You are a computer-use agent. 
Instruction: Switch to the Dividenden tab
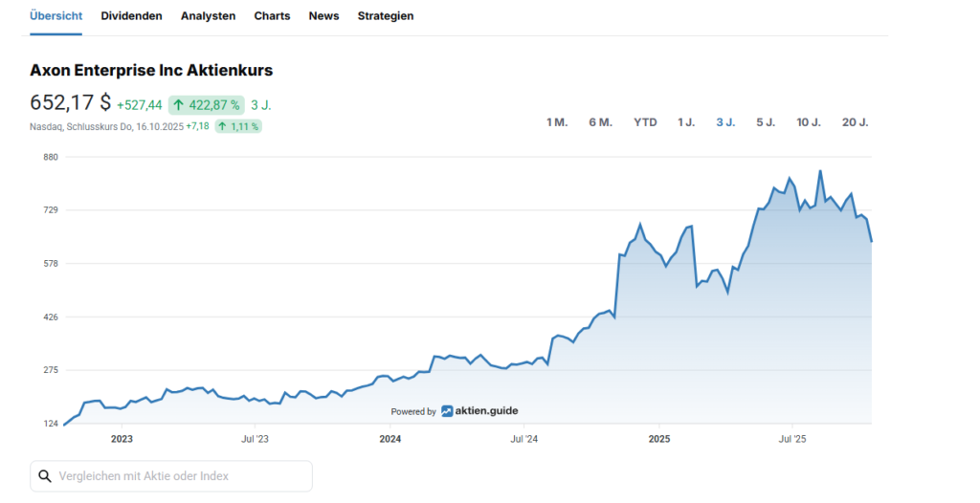131,16
